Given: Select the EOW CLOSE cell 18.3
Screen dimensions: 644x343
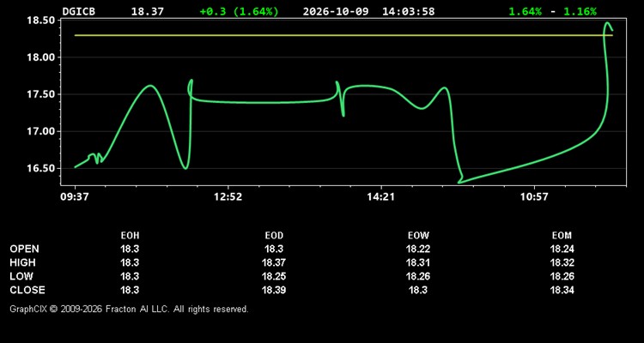Looking at the screenshot, I should 418,290.
